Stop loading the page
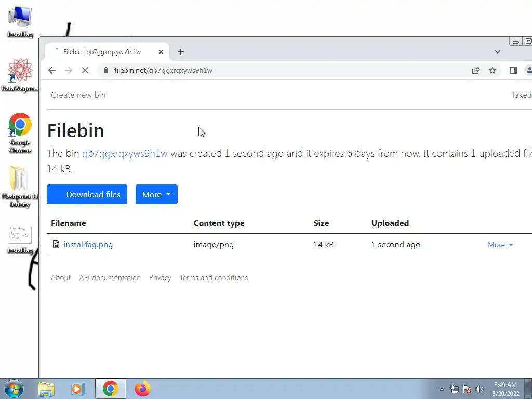Image resolution: width=532 pixels, height=399 pixels. (85, 70)
